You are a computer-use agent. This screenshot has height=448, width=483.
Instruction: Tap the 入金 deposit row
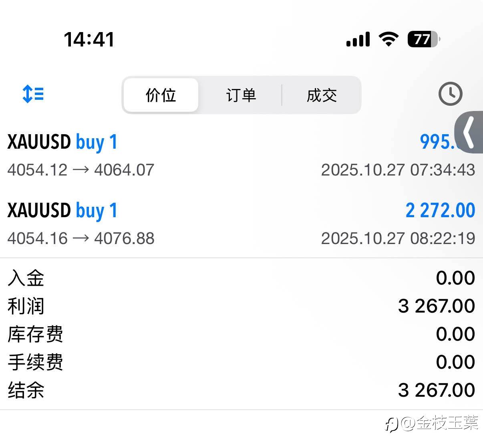pos(241,278)
